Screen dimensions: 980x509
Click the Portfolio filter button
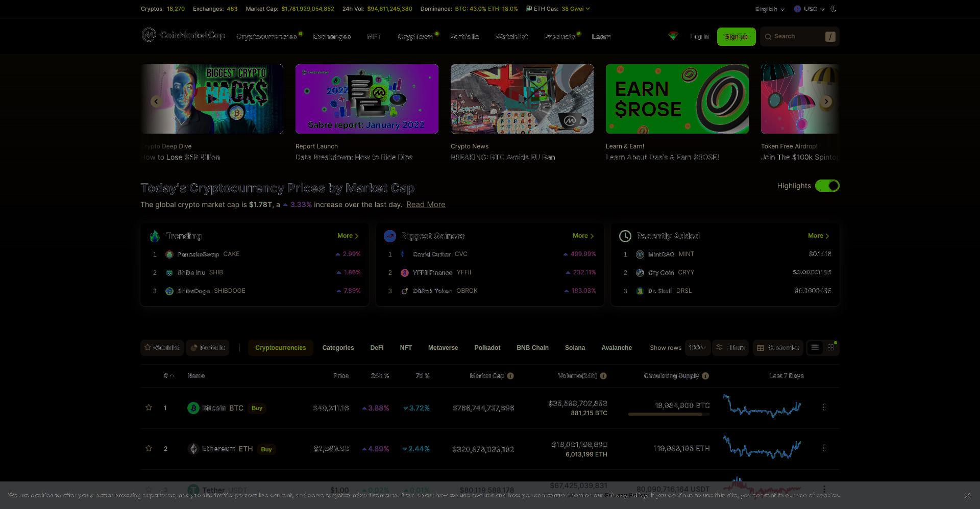[x=207, y=347]
